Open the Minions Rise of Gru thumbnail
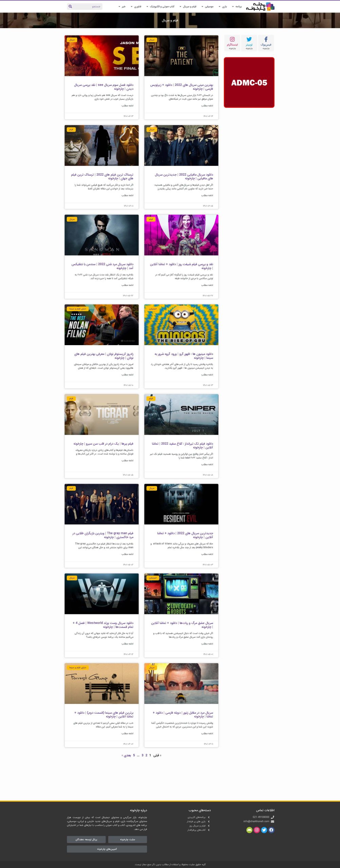This screenshot has height=868, width=340. coord(181,325)
